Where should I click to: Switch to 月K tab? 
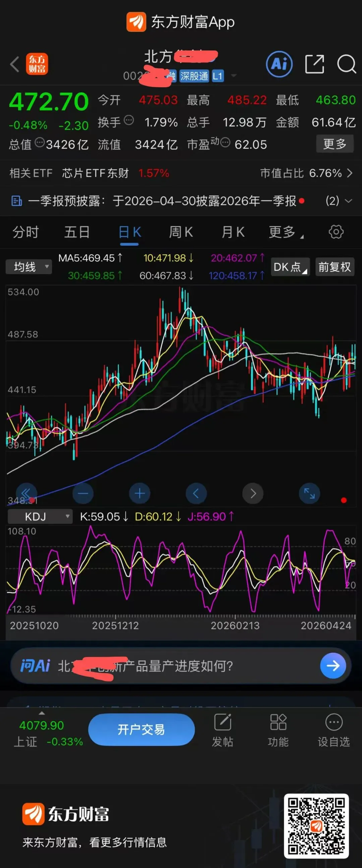pos(233,232)
